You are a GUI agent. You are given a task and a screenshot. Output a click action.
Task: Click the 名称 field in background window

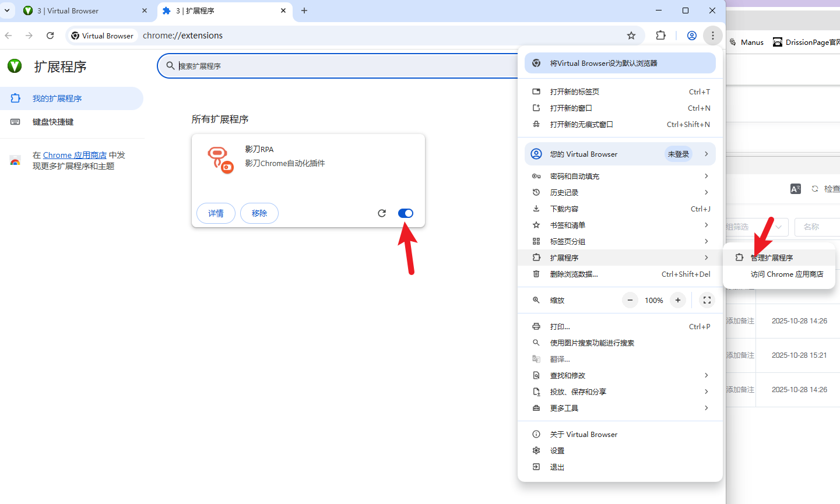pyautogui.click(x=817, y=227)
